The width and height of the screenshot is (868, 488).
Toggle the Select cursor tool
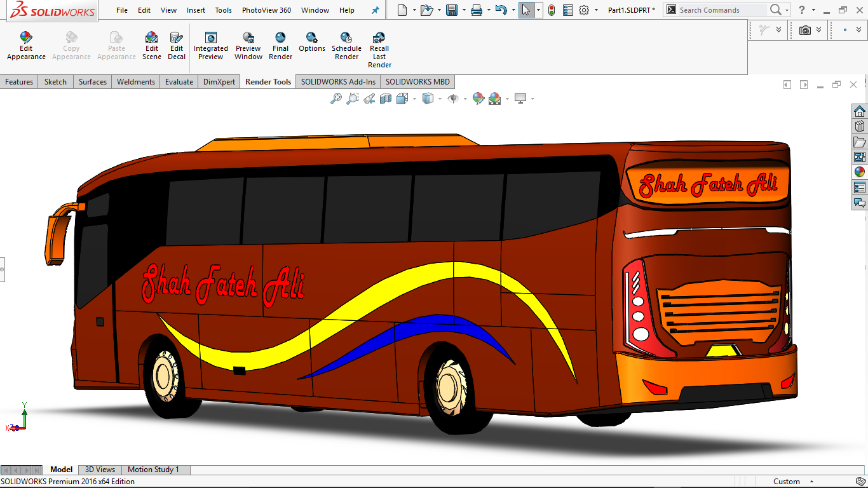pyautogui.click(x=526, y=10)
